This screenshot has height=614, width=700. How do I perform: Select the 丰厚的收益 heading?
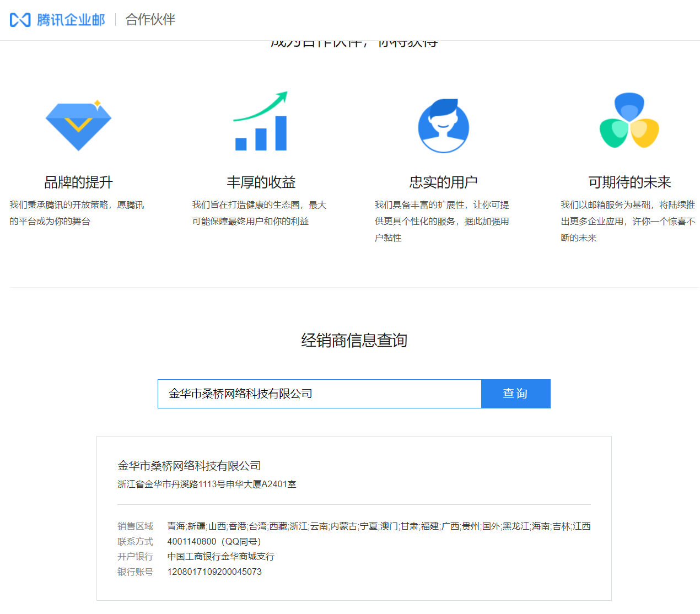(x=261, y=182)
